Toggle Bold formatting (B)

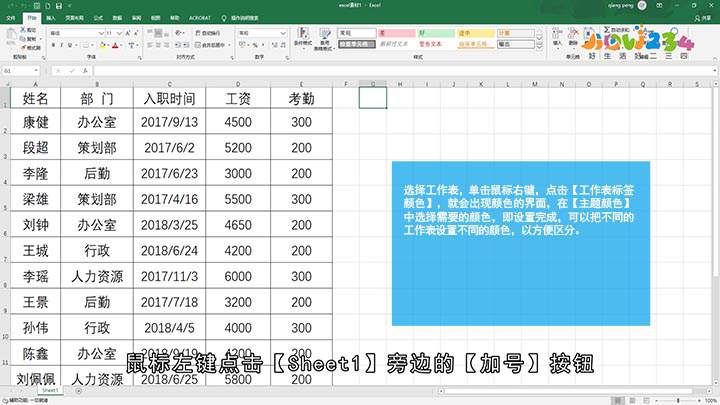(53, 45)
